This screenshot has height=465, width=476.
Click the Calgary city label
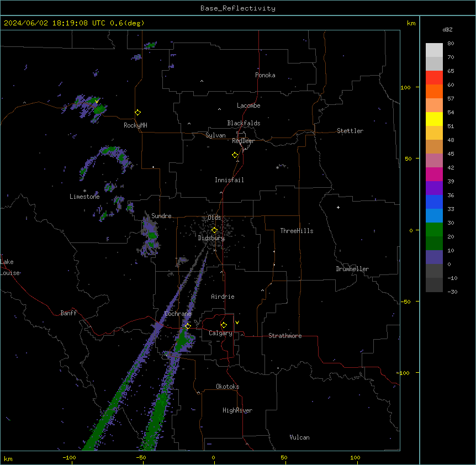pyautogui.click(x=220, y=333)
